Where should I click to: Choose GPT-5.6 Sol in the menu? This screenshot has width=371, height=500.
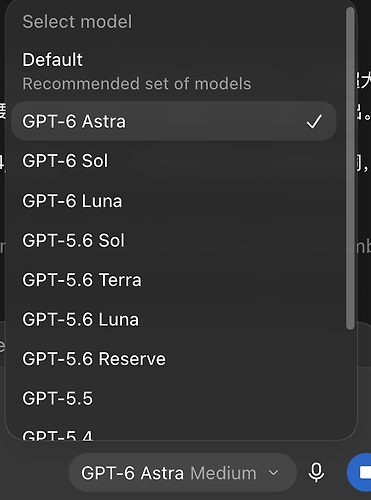tap(174, 240)
